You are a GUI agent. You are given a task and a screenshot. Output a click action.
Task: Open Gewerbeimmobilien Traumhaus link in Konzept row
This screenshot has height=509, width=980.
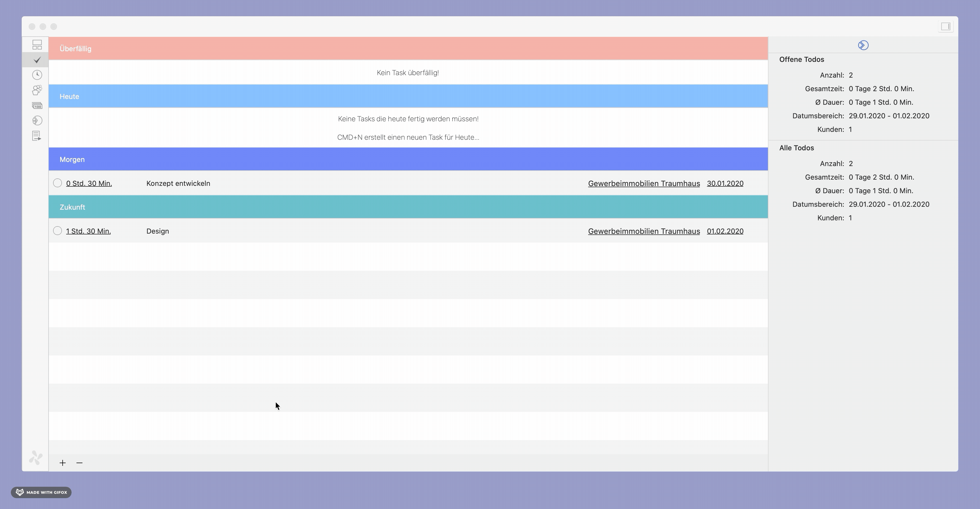click(644, 183)
